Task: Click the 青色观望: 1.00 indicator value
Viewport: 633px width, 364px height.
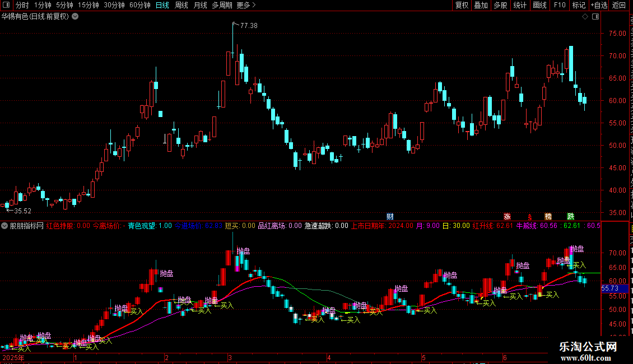Action: coord(150,226)
